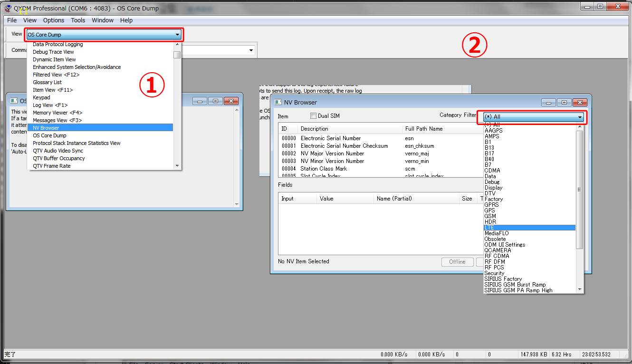The width and height of the screenshot is (632, 364).
Task: Select HDR category
Action: pyautogui.click(x=490, y=222)
